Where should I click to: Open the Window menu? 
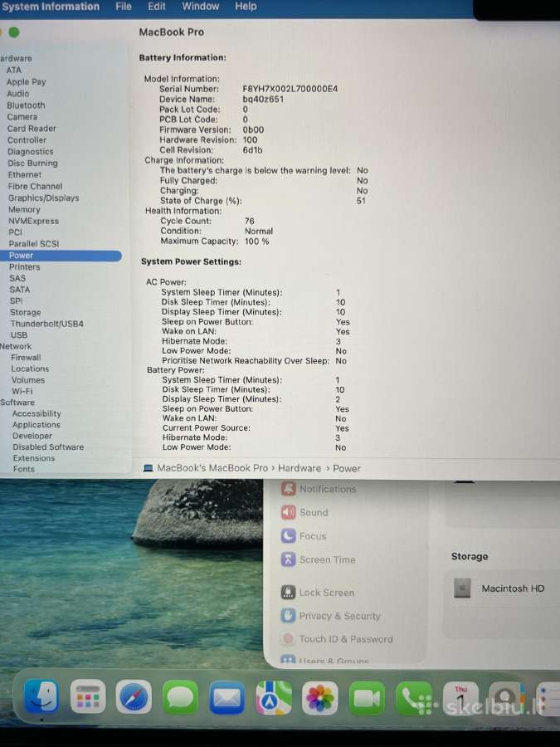pyautogui.click(x=201, y=7)
